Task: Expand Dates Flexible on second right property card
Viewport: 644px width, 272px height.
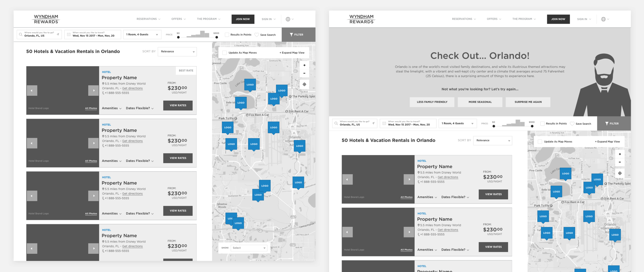Action: [x=455, y=250]
